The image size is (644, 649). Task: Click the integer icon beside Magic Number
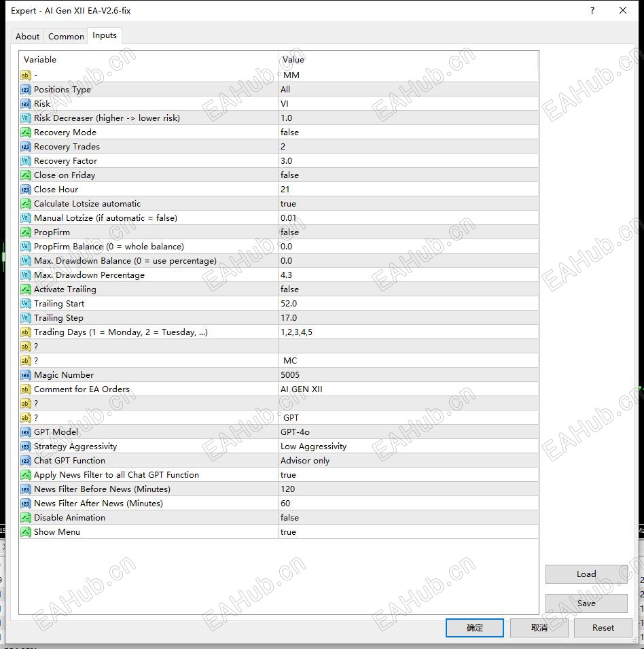pos(26,375)
